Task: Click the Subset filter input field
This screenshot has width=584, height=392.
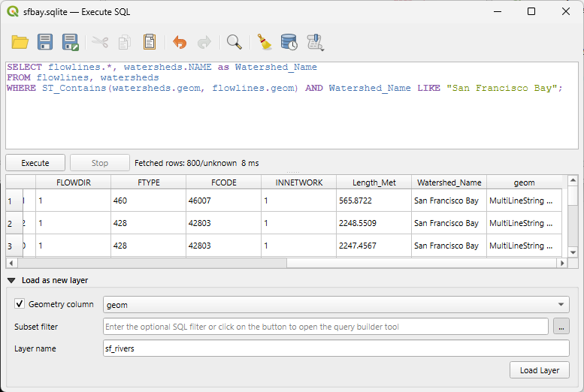Action: (x=325, y=327)
